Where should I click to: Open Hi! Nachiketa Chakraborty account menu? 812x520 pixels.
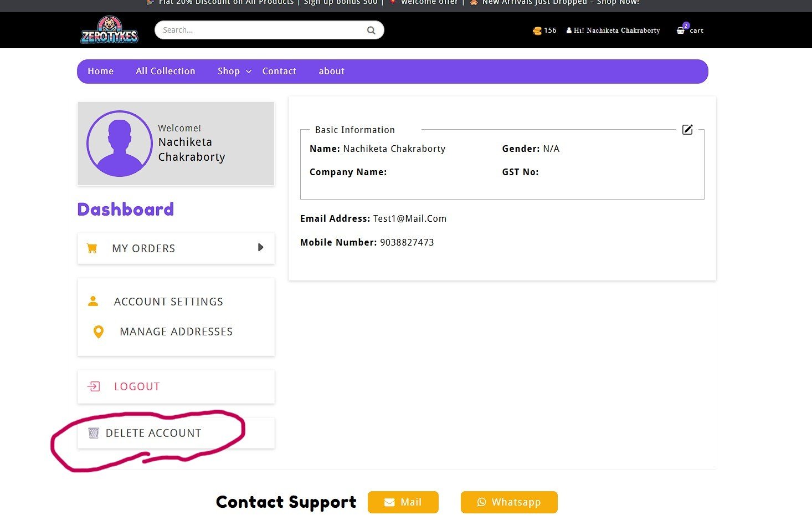[x=613, y=30]
